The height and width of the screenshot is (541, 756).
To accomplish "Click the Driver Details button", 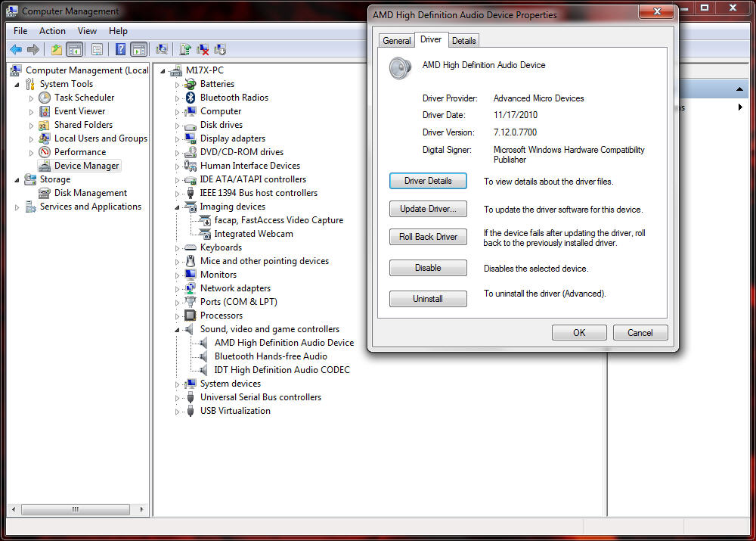I will 428,181.
